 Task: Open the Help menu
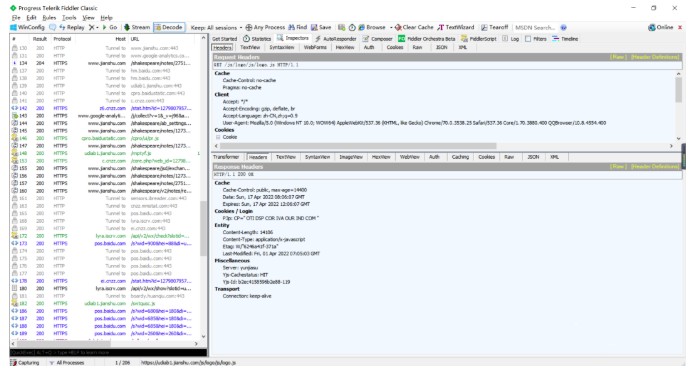tap(107, 18)
